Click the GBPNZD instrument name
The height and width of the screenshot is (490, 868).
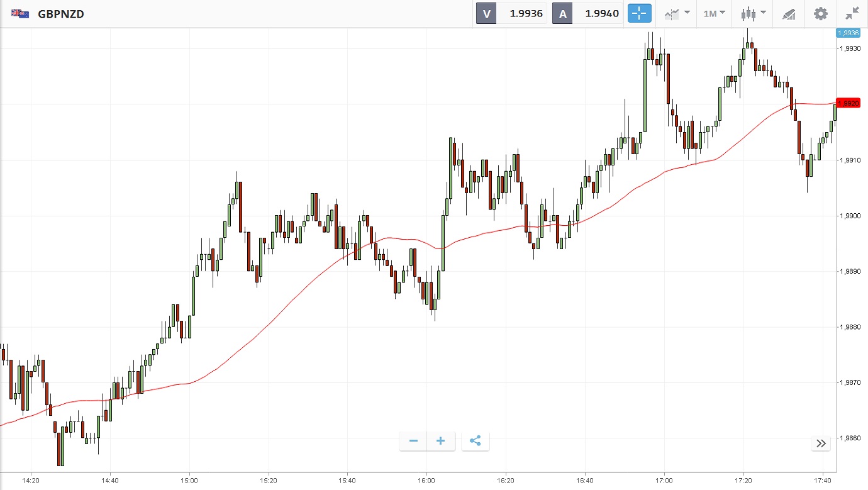(x=61, y=14)
